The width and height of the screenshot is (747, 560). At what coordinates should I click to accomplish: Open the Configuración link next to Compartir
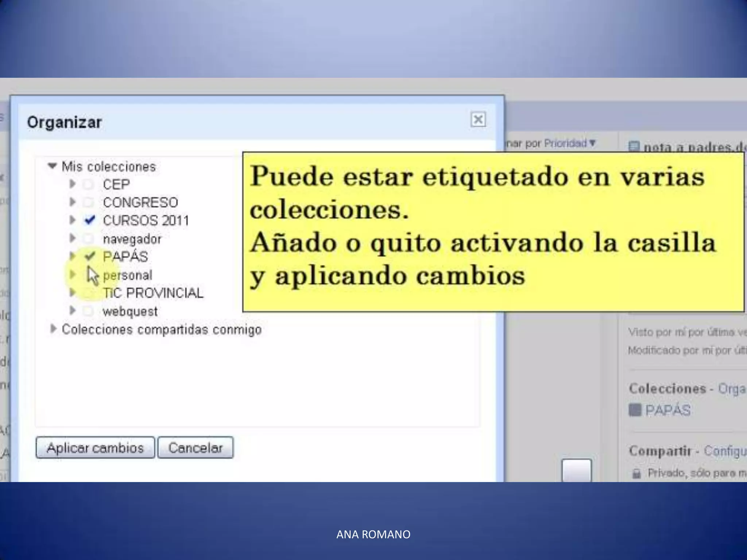(725, 451)
